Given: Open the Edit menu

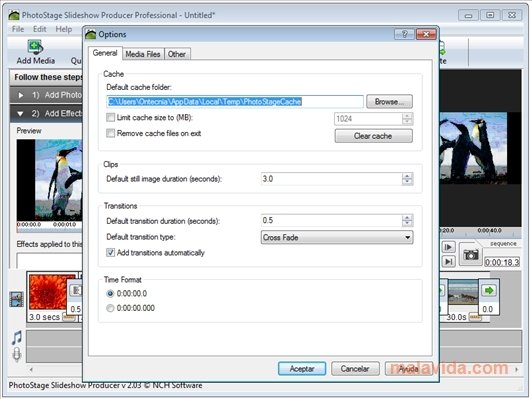Looking at the screenshot, I should 40,29.
